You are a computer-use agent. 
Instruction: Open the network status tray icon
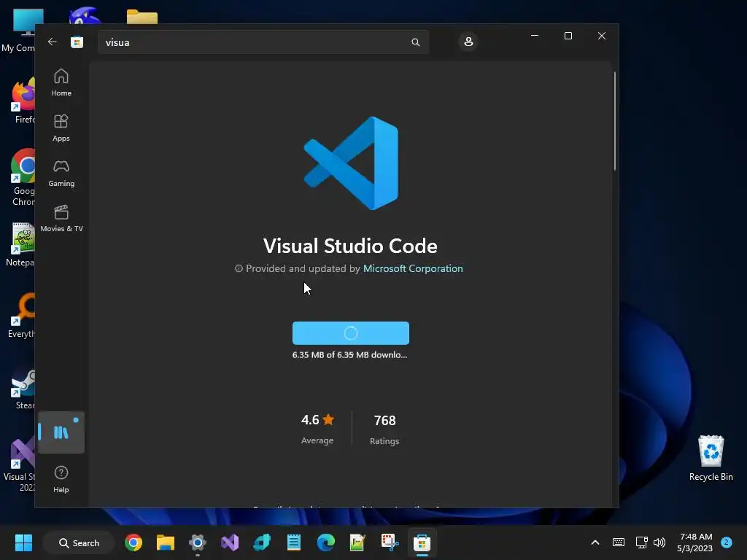pyautogui.click(x=641, y=542)
